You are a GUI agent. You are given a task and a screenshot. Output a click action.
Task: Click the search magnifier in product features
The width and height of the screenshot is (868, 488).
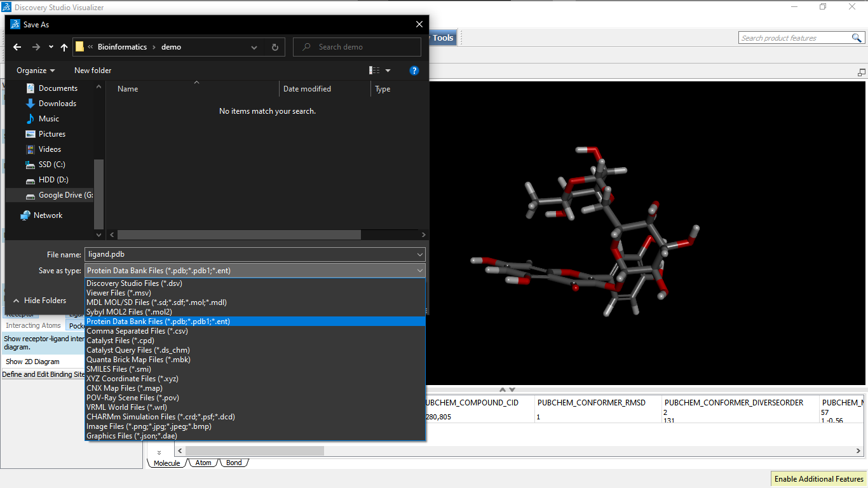point(857,38)
